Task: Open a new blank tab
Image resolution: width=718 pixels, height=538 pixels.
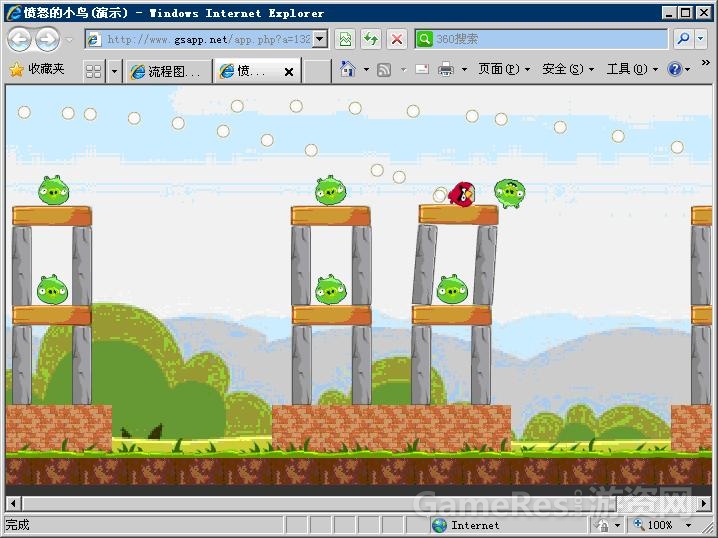Action: (317, 71)
